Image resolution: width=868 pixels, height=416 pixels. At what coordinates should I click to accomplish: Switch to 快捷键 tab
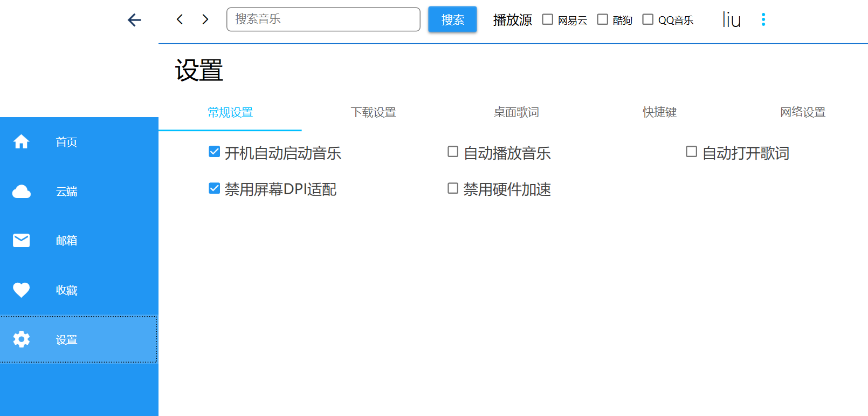660,112
